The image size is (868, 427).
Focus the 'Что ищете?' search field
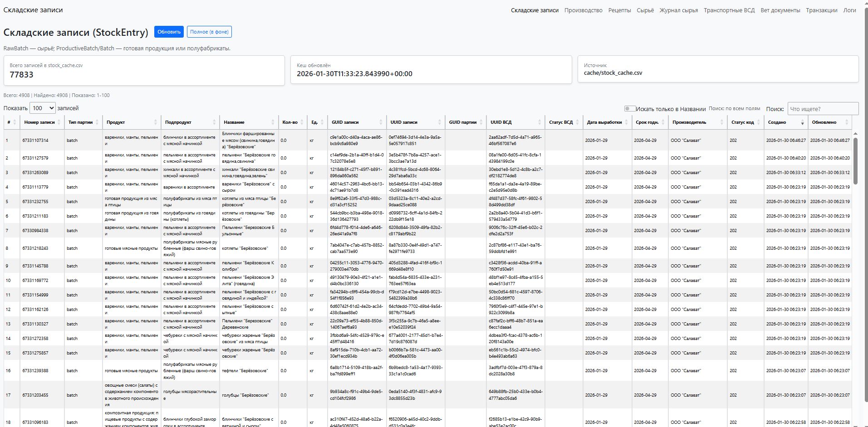point(823,109)
